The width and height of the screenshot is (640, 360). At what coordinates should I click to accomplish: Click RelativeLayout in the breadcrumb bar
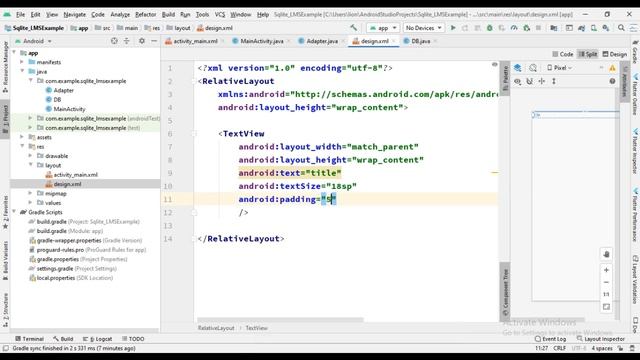pos(216,328)
